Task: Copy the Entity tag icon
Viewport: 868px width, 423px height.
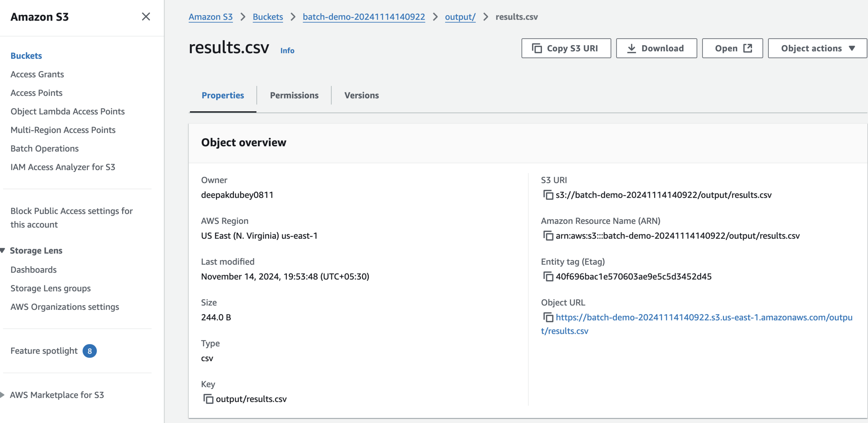Action: coord(548,277)
